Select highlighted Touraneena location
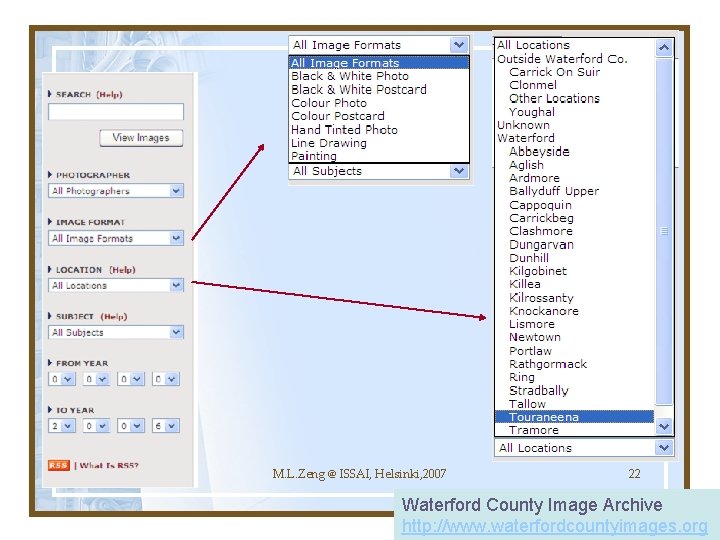 coord(574,417)
